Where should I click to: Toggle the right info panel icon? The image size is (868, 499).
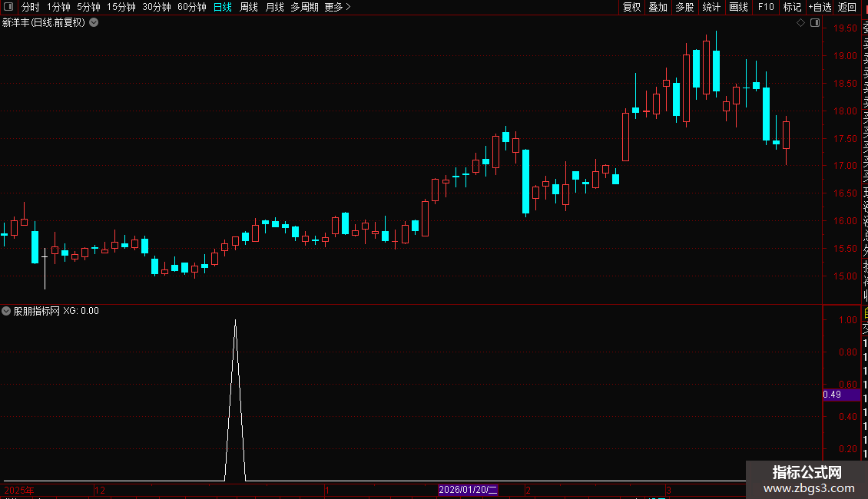point(815,23)
